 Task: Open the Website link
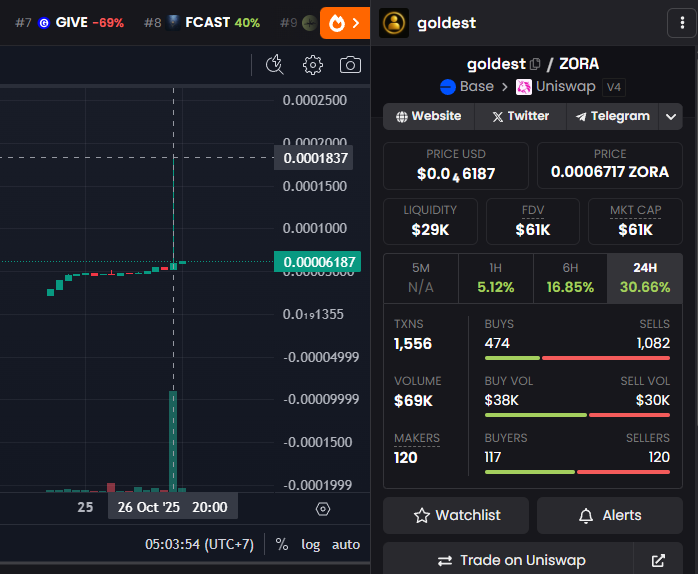(x=429, y=116)
